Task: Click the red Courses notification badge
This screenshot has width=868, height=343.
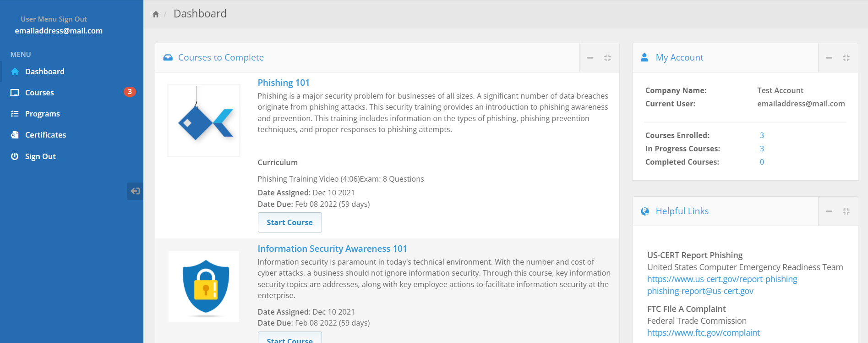Action: (x=130, y=92)
